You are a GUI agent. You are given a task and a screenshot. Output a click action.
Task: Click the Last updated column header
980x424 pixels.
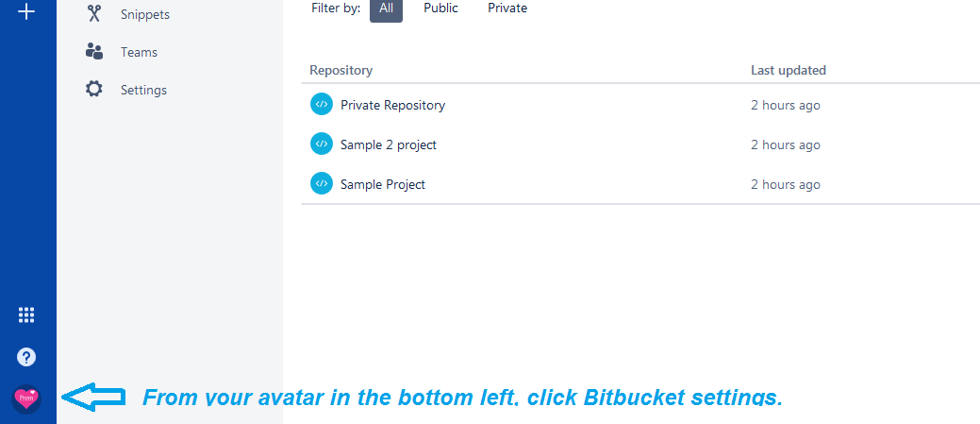[788, 70]
